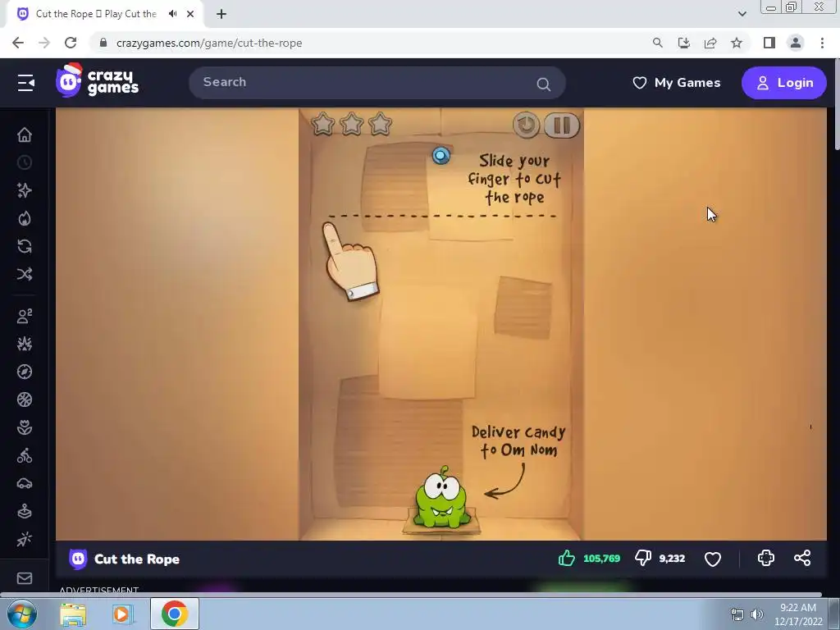Open Action games burst icon in sidebar

click(24, 344)
